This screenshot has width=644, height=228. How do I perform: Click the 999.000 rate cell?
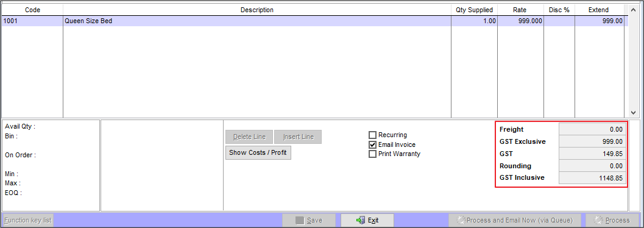click(520, 21)
